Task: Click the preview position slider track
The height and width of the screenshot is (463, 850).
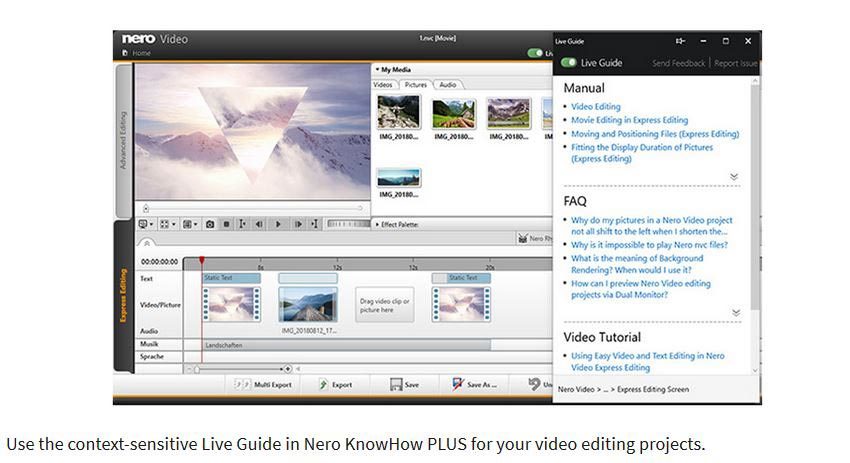Action: pos(253,208)
